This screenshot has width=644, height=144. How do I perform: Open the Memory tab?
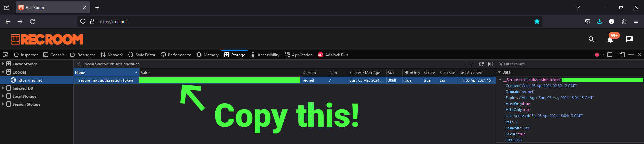(208, 55)
